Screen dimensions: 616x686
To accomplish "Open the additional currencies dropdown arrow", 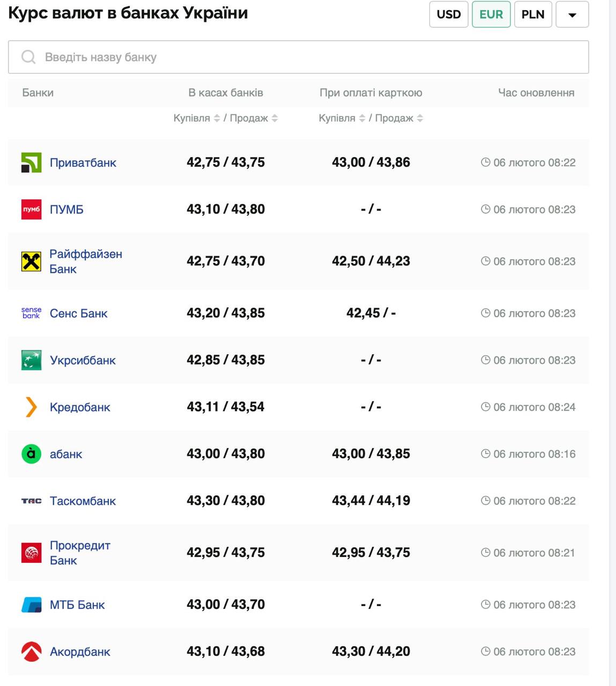I will coord(572,14).
